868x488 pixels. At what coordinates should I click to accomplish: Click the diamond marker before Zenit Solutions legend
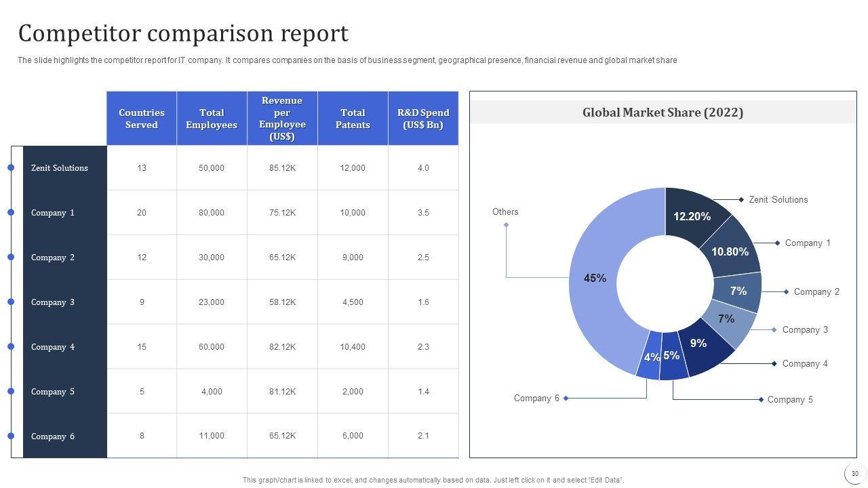click(x=741, y=199)
